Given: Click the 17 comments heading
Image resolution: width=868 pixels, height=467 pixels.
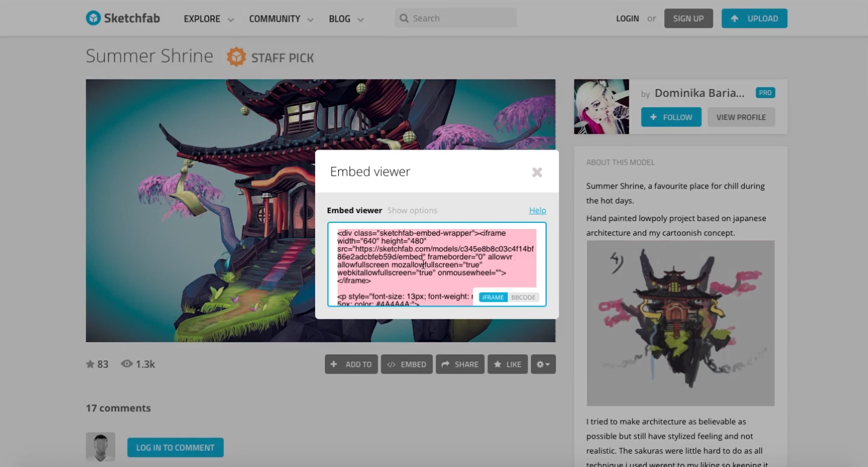Looking at the screenshot, I should [x=118, y=408].
